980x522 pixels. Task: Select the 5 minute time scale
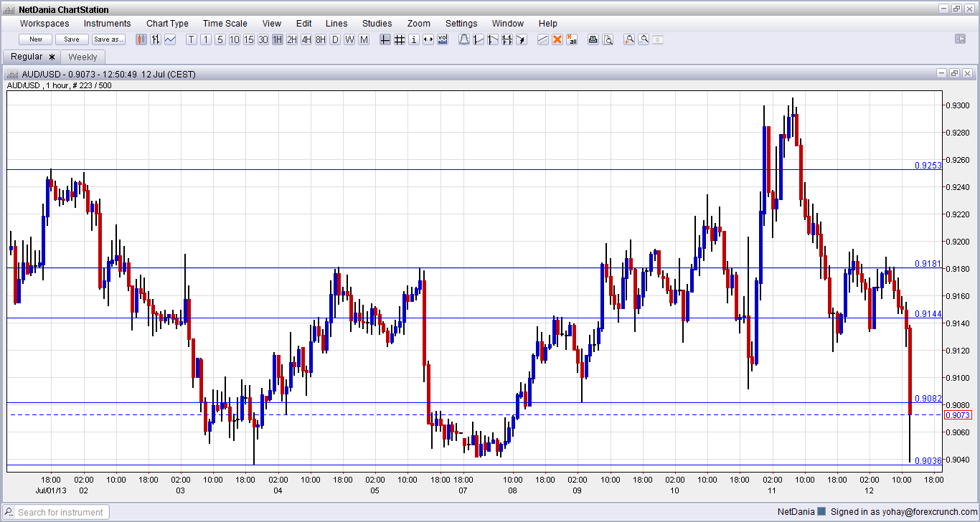tap(220, 39)
